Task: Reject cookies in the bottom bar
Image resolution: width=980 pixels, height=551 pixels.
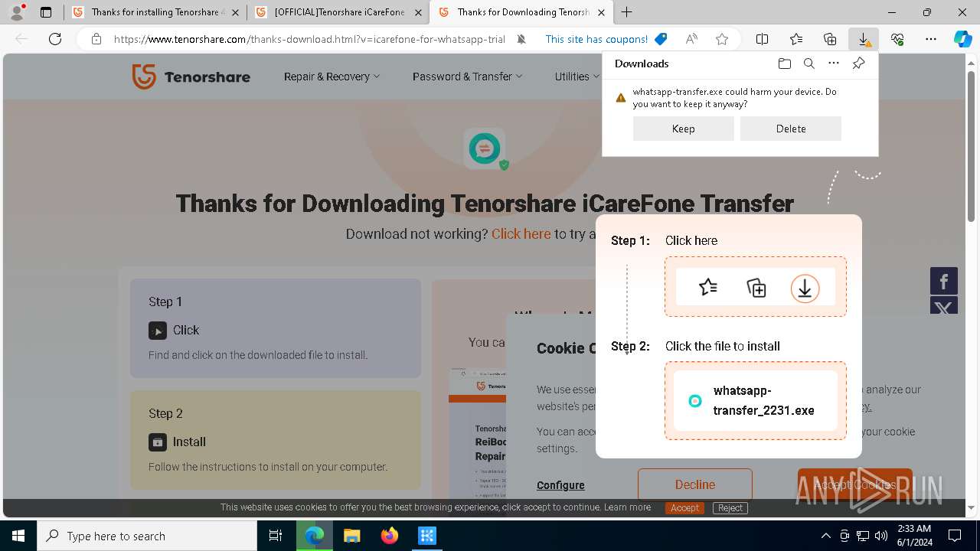Action: click(730, 508)
